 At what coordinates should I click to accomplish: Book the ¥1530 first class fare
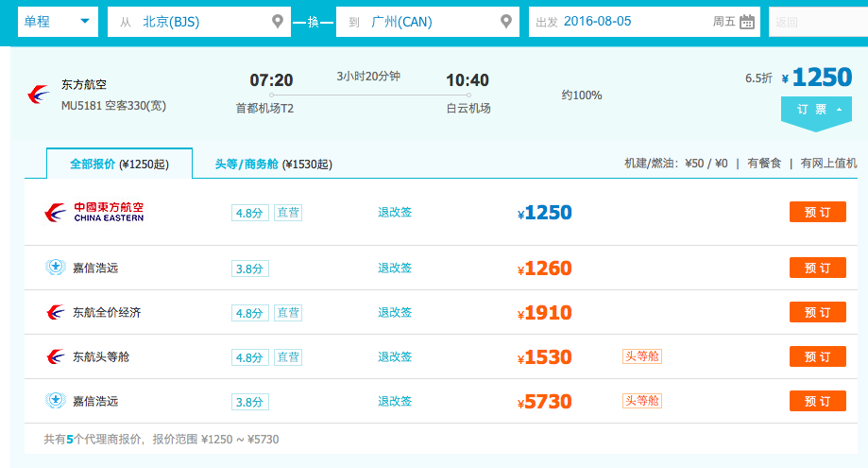(x=818, y=356)
